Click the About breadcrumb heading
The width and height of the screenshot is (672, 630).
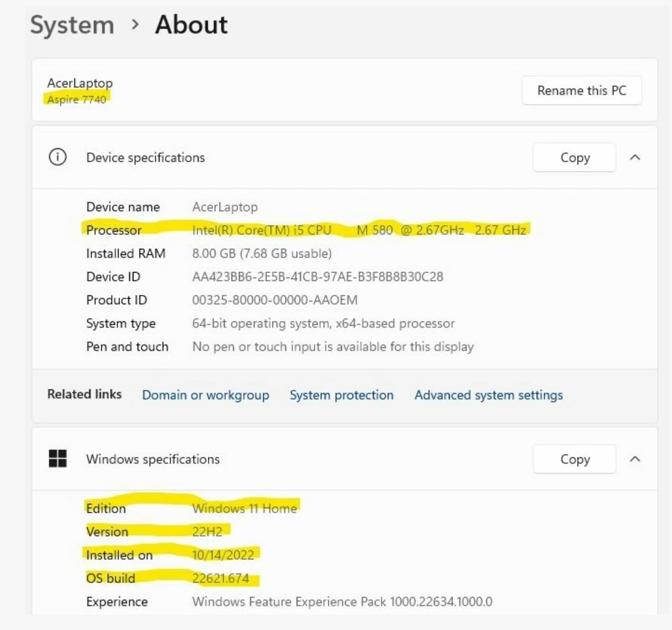point(191,25)
